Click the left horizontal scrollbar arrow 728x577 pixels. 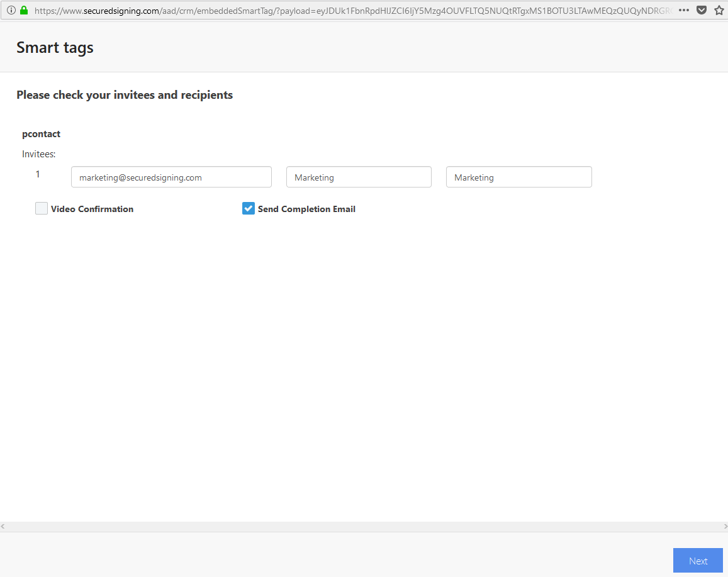(x=3, y=526)
